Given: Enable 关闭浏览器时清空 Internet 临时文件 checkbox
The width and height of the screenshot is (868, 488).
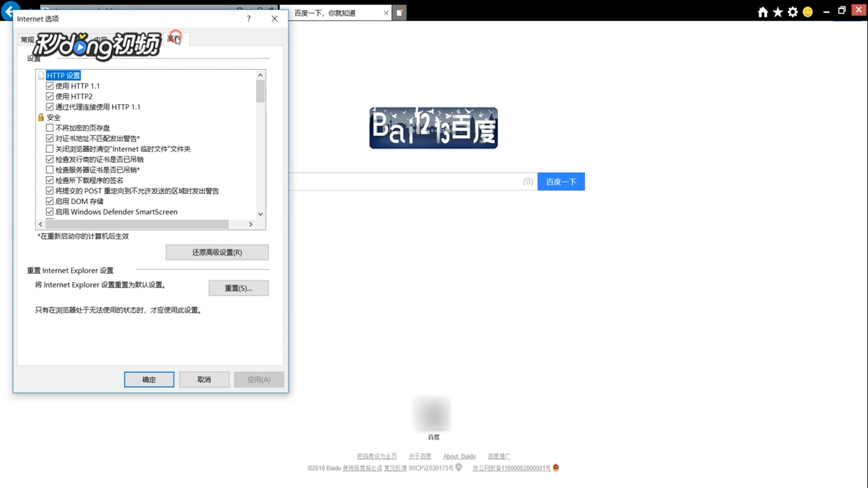Looking at the screenshot, I should tap(50, 149).
